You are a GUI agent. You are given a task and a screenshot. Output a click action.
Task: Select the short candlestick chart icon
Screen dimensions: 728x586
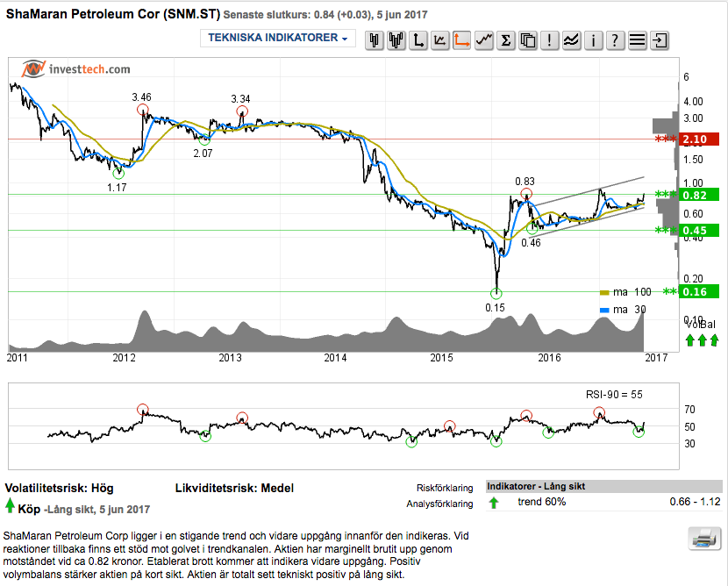coord(375,40)
